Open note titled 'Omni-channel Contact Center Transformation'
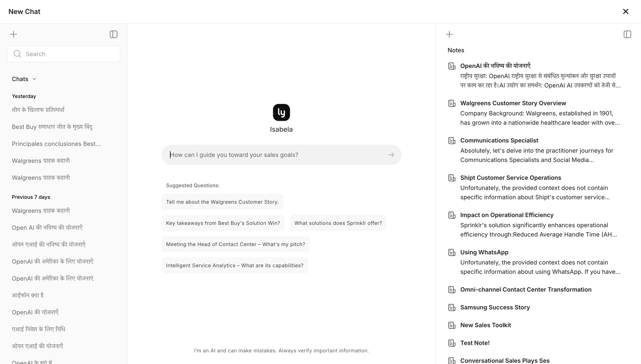The image size is (641, 364). point(526,290)
